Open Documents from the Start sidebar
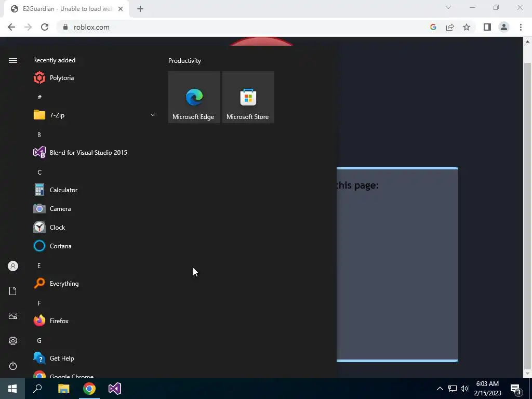 click(x=13, y=291)
